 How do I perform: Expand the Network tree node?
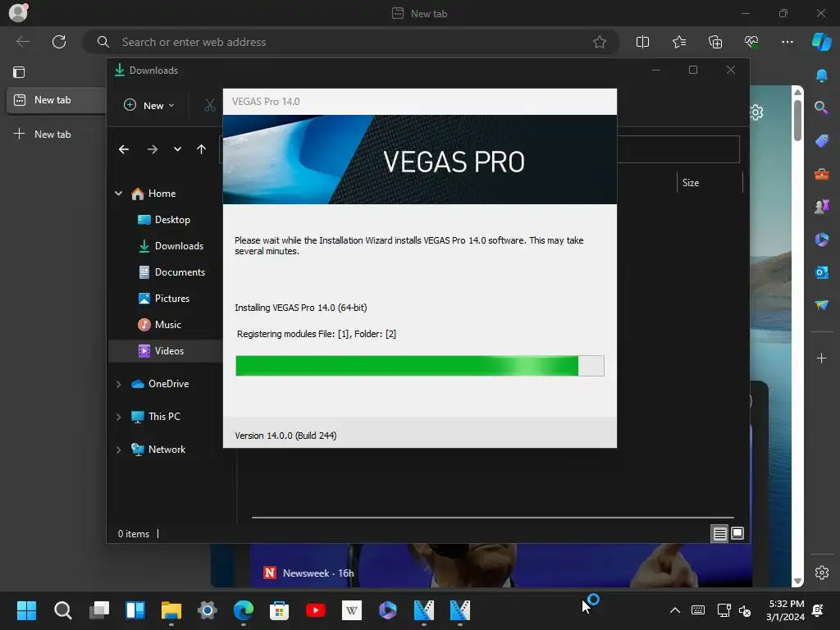tap(118, 450)
